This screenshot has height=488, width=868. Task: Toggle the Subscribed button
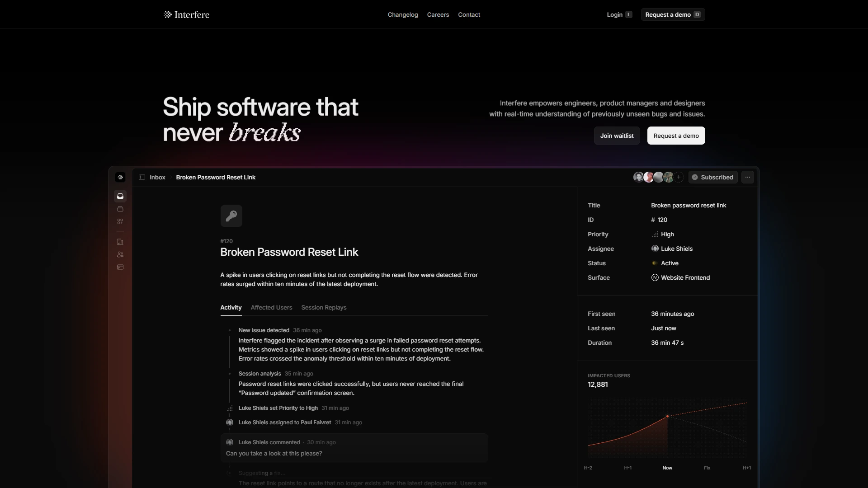tap(712, 177)
